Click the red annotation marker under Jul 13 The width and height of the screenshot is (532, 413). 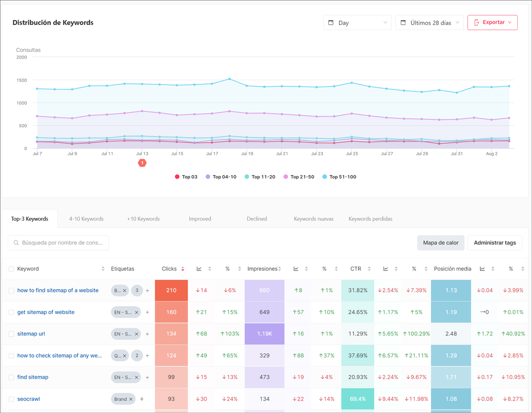click(x=142, y=163)
